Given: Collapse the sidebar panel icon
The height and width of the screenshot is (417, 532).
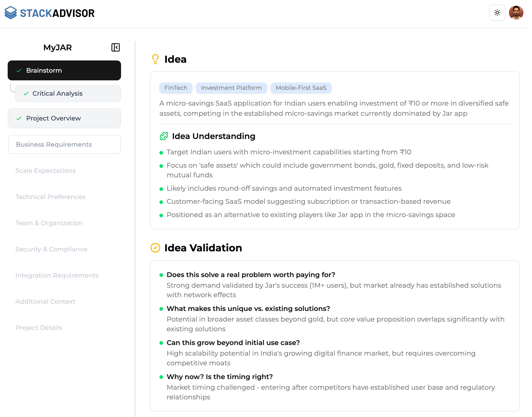Looking at the screenshot, I should pos(116,47).
